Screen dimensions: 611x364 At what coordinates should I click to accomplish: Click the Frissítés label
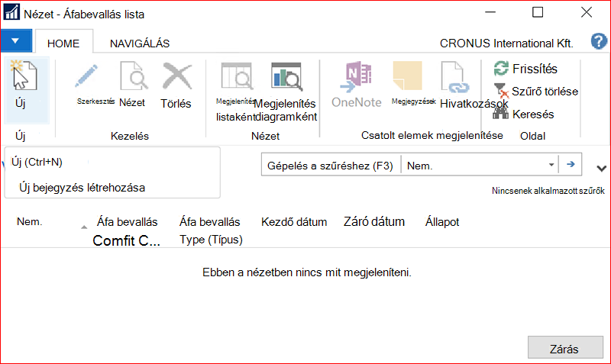[x=535, y=69]
